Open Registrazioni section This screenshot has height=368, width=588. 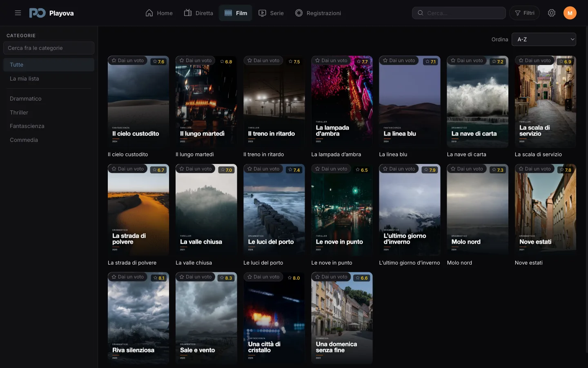318,13
